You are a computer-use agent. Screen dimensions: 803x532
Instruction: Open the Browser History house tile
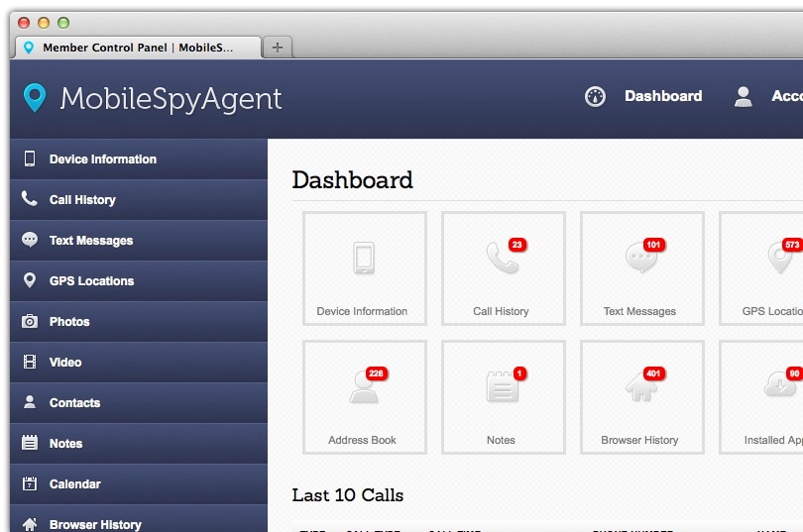tap(642, 397)
